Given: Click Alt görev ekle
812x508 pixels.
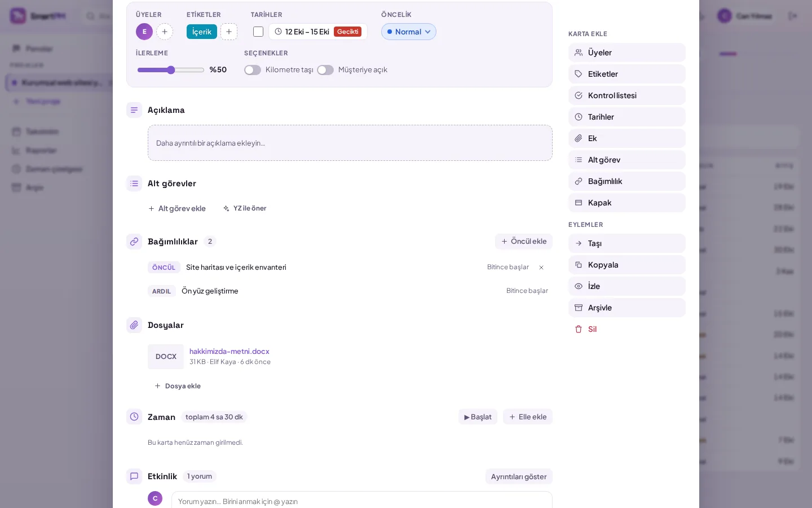Looking at the screenshot, I should click(177, 208).
